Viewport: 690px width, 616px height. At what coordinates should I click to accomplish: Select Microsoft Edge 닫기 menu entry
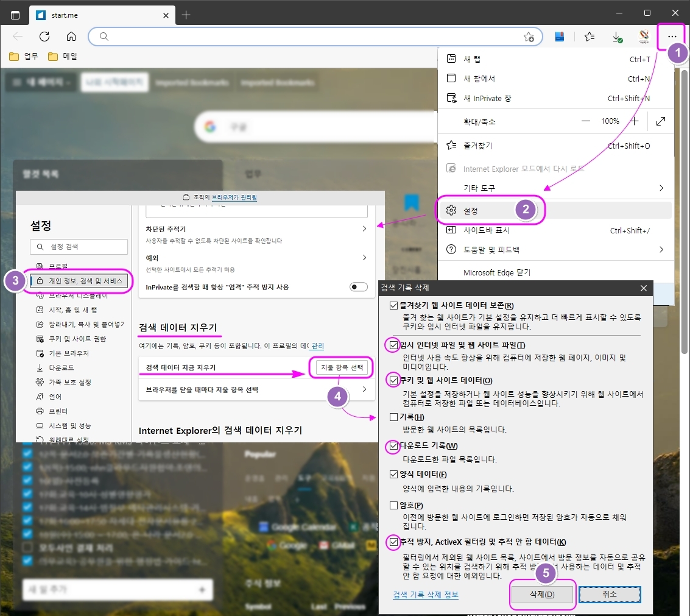tap(556, 272)
